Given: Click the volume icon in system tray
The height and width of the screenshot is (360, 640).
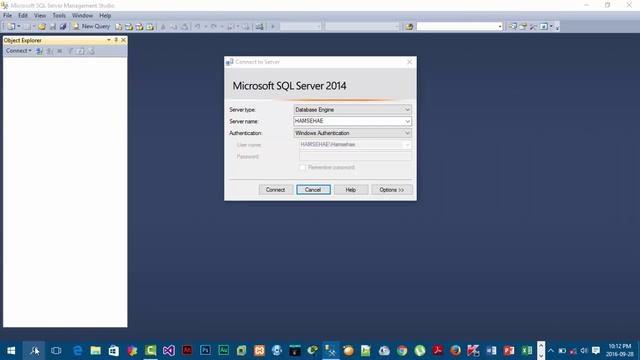Looking at the screenshot, I should (584, 351).
